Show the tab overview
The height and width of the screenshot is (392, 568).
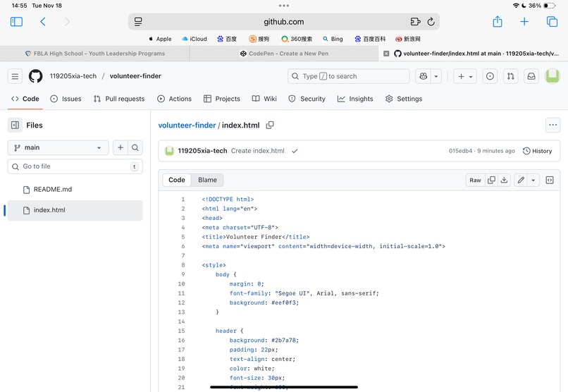552,22
